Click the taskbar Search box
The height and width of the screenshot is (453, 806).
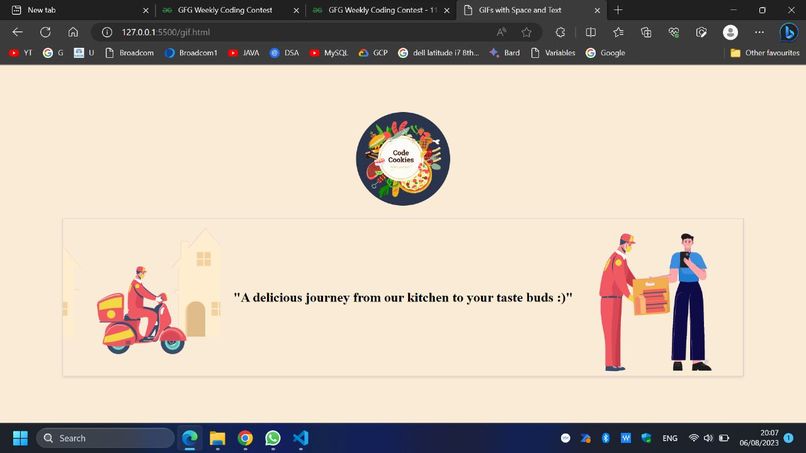click(105, 438)
